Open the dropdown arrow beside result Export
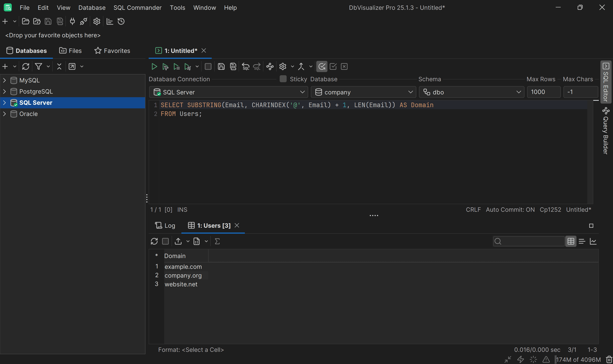This screenshot has width=613, height=364. pos(188,241)
